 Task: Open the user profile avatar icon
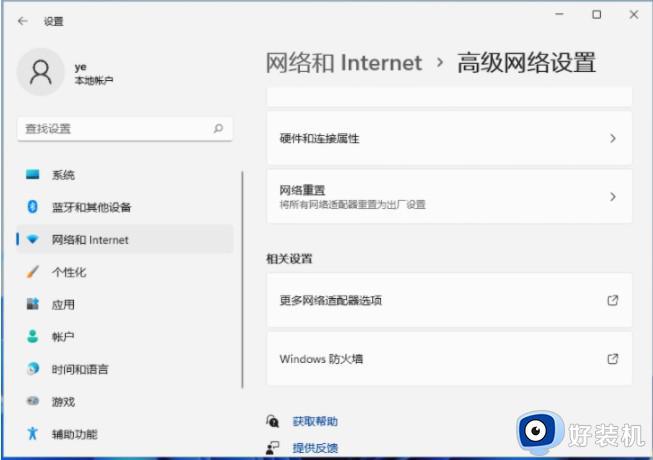pyautogui.click(x=40, y=72)
